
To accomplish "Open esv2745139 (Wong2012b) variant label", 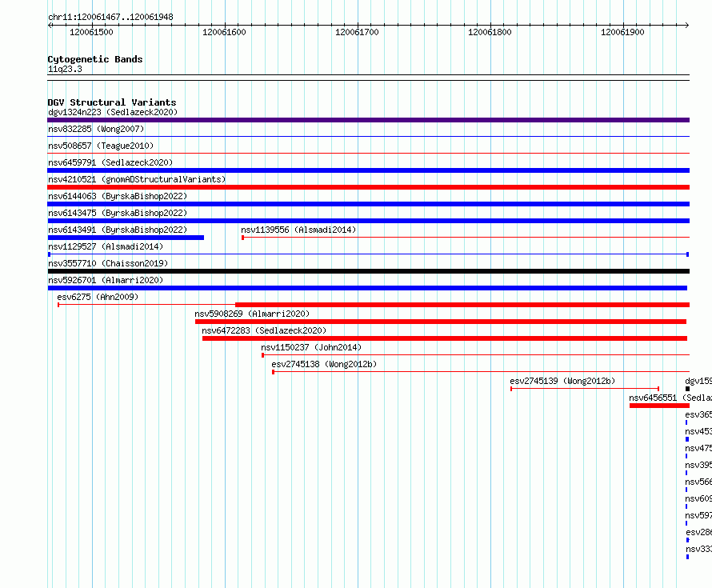I will [x=562, y=381].
